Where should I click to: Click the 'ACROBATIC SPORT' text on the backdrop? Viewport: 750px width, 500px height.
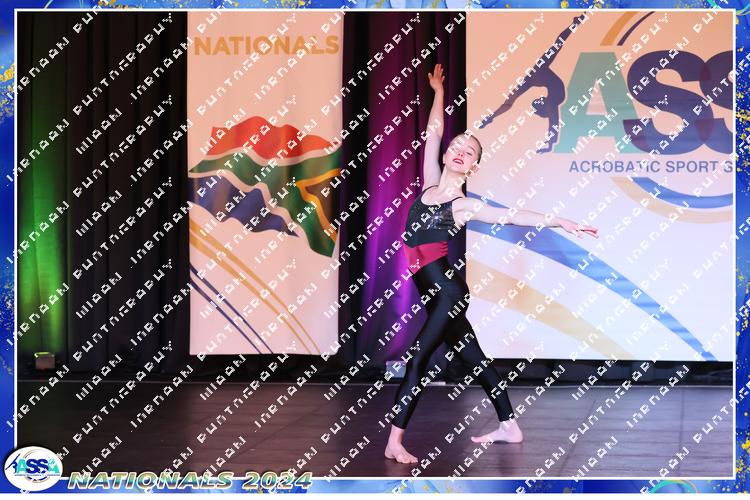coord(651,166)
